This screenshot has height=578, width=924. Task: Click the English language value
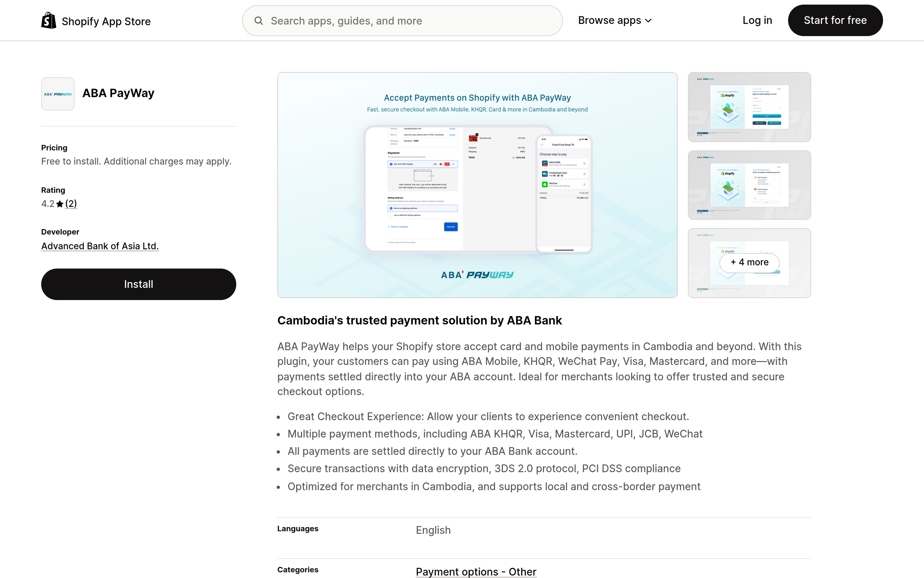433,530
